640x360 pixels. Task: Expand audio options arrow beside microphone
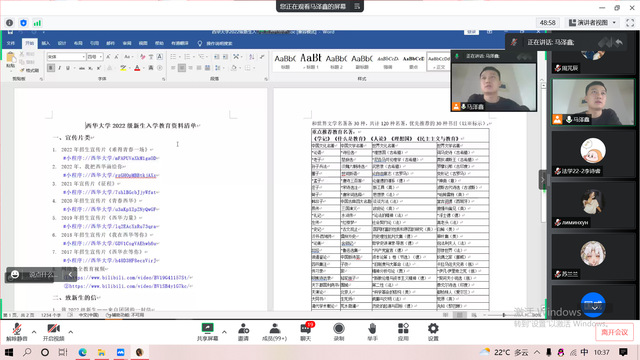(34, 332)
